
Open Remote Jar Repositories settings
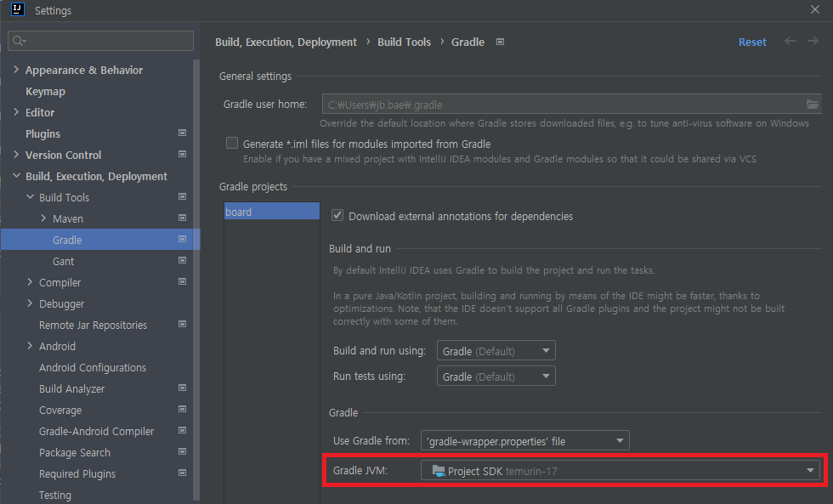click(x=93, y=325)
